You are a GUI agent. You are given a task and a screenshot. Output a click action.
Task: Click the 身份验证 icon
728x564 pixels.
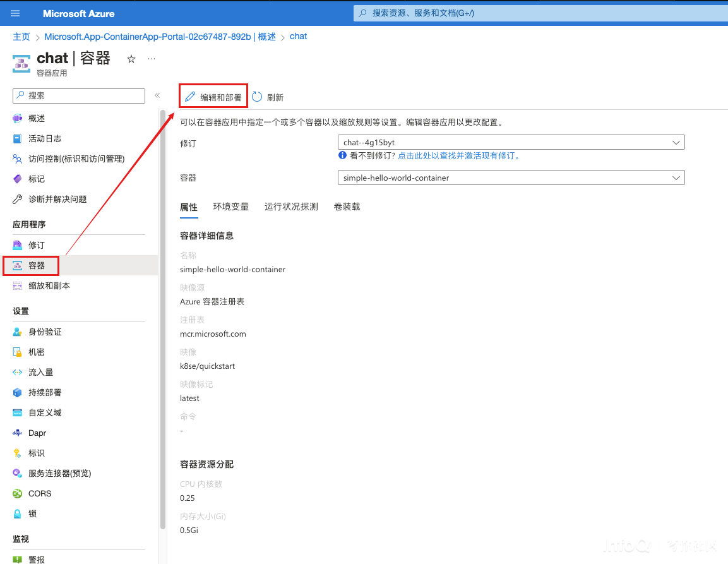point(17,332)
